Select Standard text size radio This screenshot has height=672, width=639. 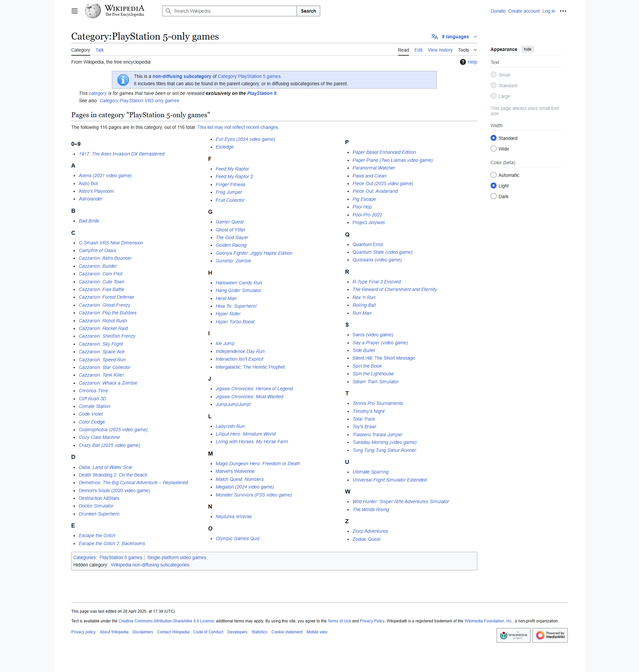[493, 85]
